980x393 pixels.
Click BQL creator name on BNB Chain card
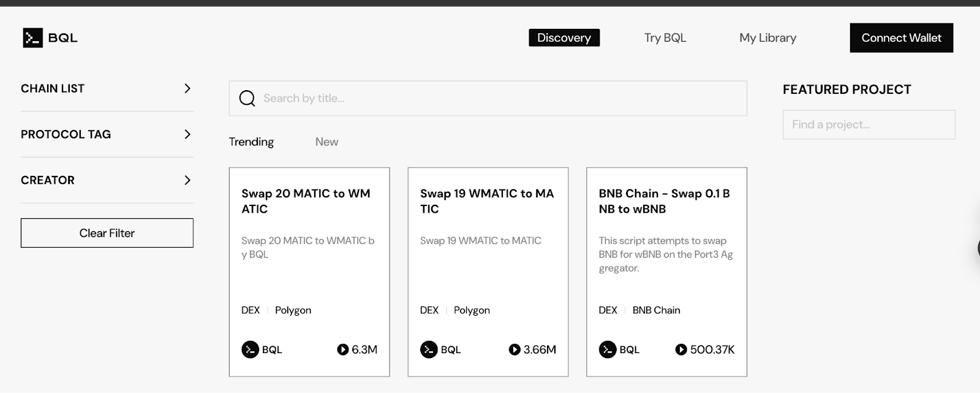coord(630,349)
